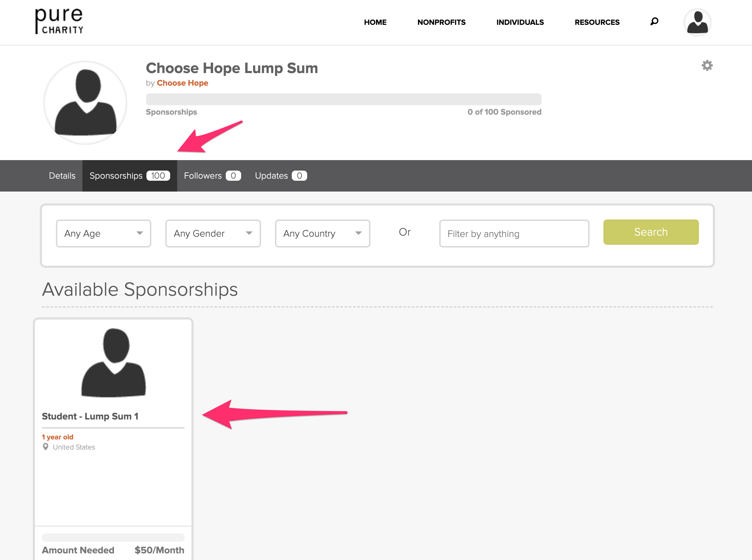Open the Updates tab
Image resolution: width=752 pixels, height=560 pixels.
click(281, 176)
